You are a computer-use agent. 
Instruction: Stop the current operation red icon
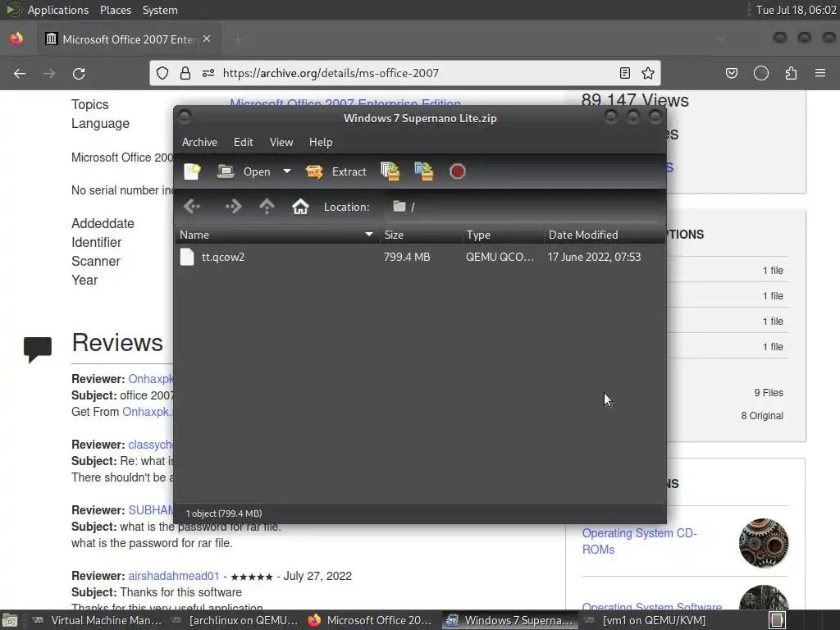(458, 171)
